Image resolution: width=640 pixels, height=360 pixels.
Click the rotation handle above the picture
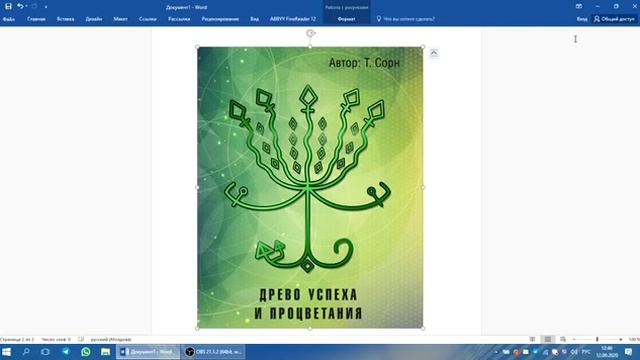[311, 33]
